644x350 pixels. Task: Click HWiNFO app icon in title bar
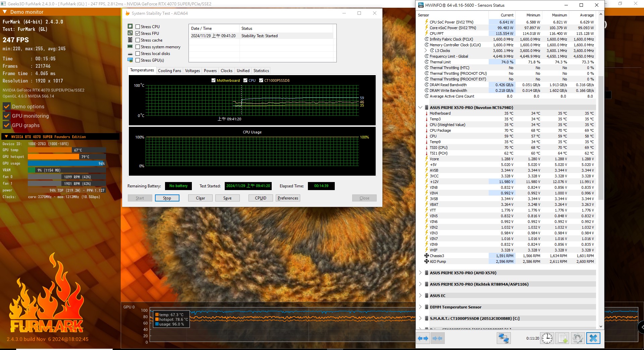pos(421,5)
